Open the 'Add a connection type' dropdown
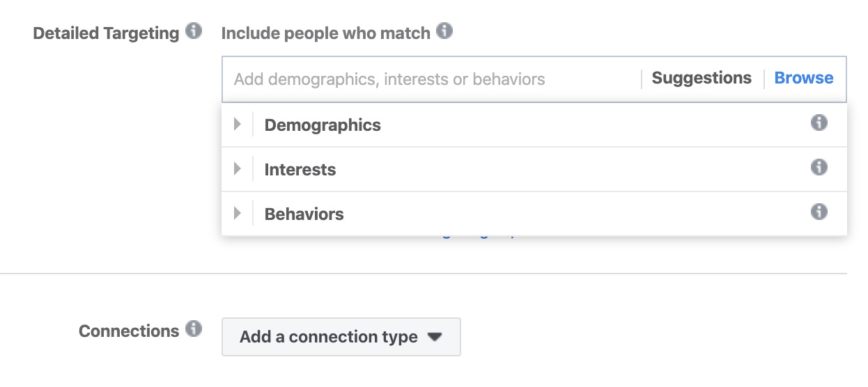Viewport: 868px width, 387px height. 341,337
